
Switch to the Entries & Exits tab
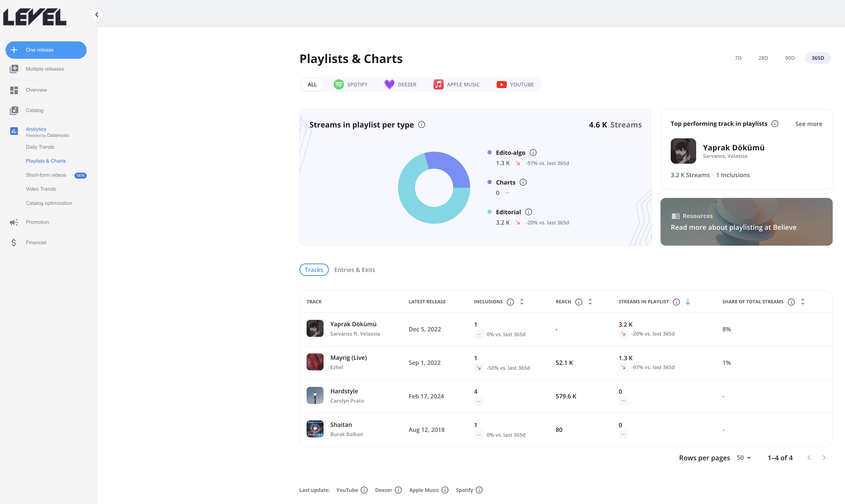355,270
